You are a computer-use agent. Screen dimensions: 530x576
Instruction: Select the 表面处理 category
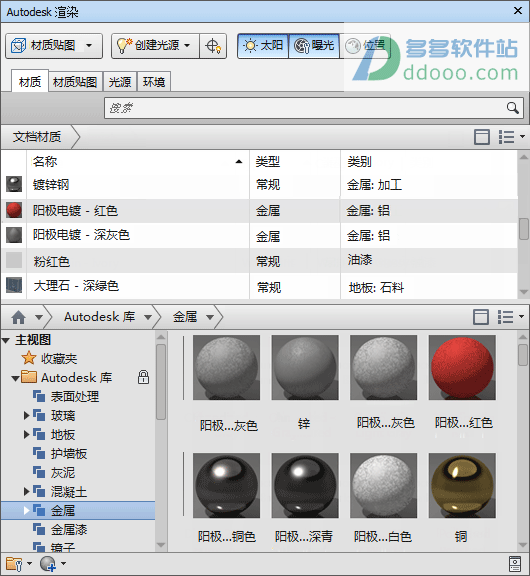(x=66, y=396)
